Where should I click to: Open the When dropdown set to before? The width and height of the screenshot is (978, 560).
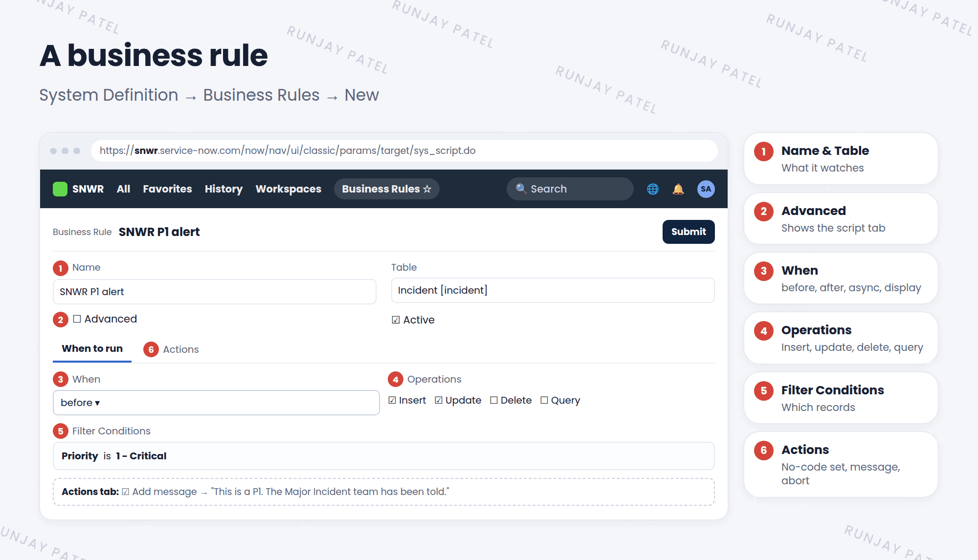[216, 403]
